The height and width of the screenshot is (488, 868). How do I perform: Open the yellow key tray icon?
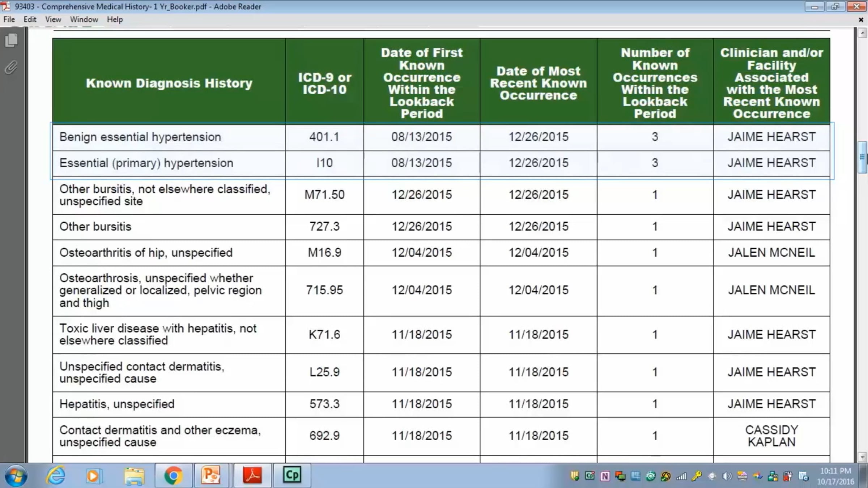click(x=697, y=476)
